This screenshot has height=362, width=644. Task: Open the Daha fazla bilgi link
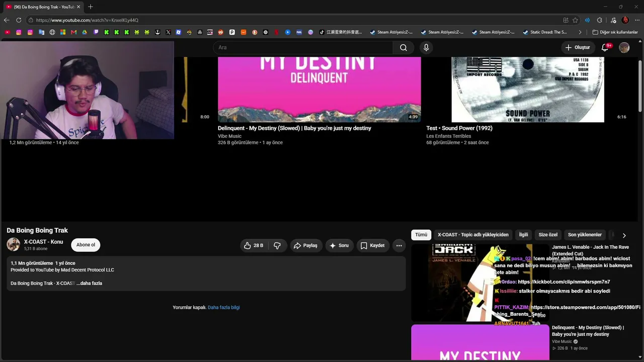223,307
